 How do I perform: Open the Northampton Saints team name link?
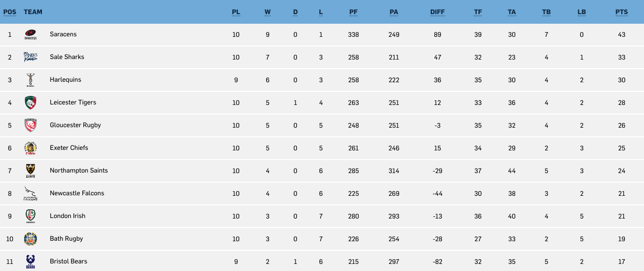pos(79,171)
